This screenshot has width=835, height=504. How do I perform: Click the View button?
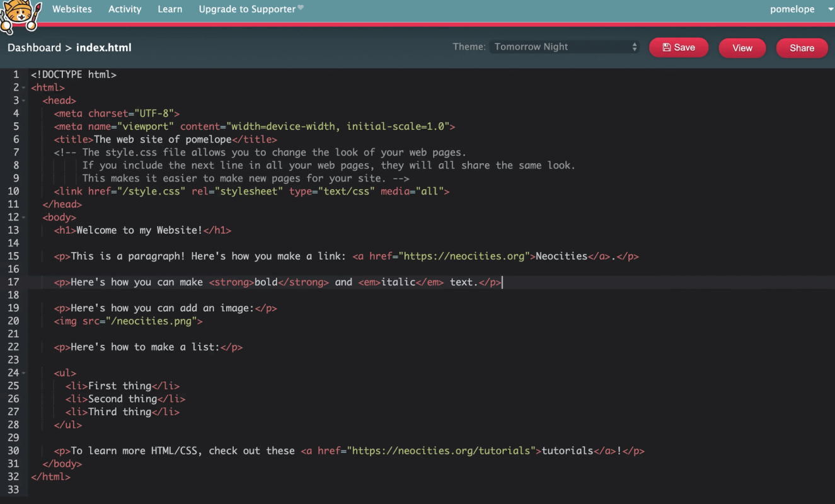[742, 48]
